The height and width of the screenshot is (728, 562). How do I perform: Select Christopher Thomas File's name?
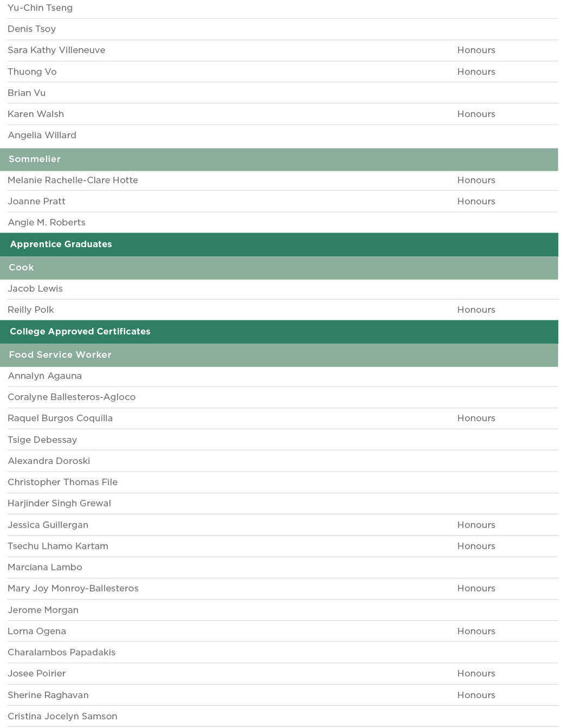coord(62,482)
